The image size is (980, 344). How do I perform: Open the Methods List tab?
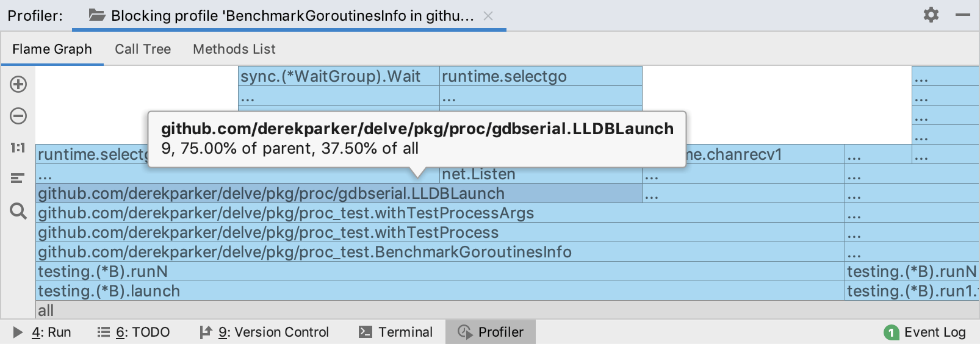[234, 49]
